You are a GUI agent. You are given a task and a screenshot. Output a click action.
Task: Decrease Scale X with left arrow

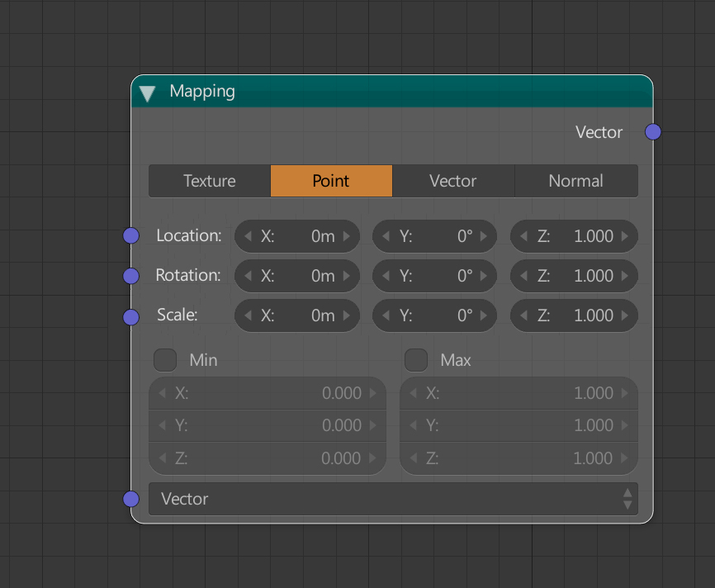tap(248, 315)
